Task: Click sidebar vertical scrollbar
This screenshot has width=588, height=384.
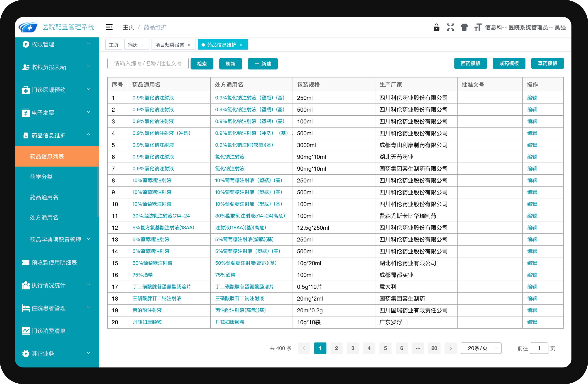Action: click(x=98, y=189)
